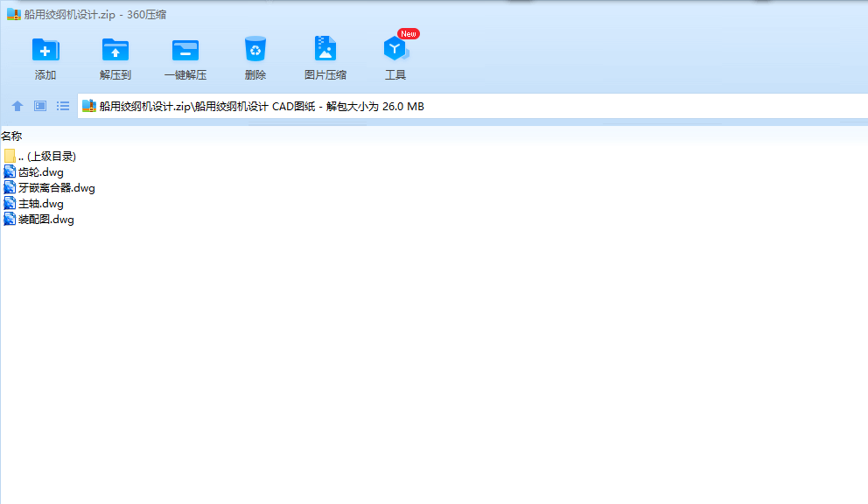The height and width of the screenshot is (504, 868).
Task: Click the 名称 column header
Action: click(11, 136)
